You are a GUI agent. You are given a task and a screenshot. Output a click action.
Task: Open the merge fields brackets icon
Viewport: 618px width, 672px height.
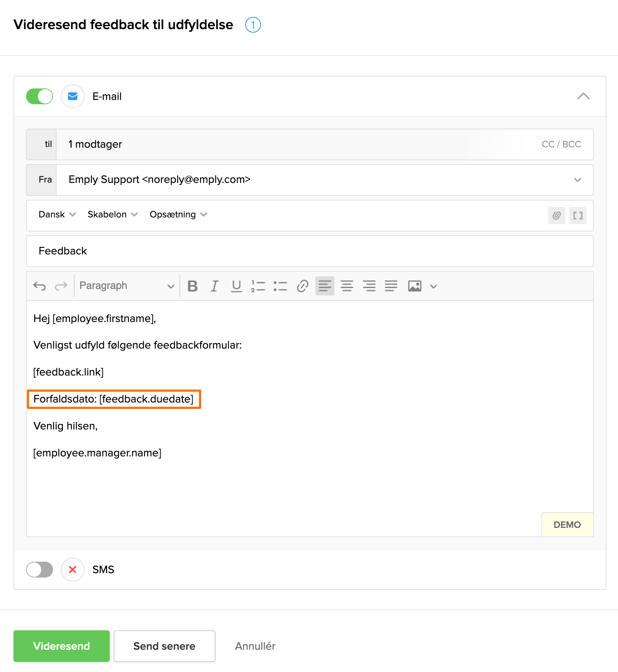(x=578, y=216)
